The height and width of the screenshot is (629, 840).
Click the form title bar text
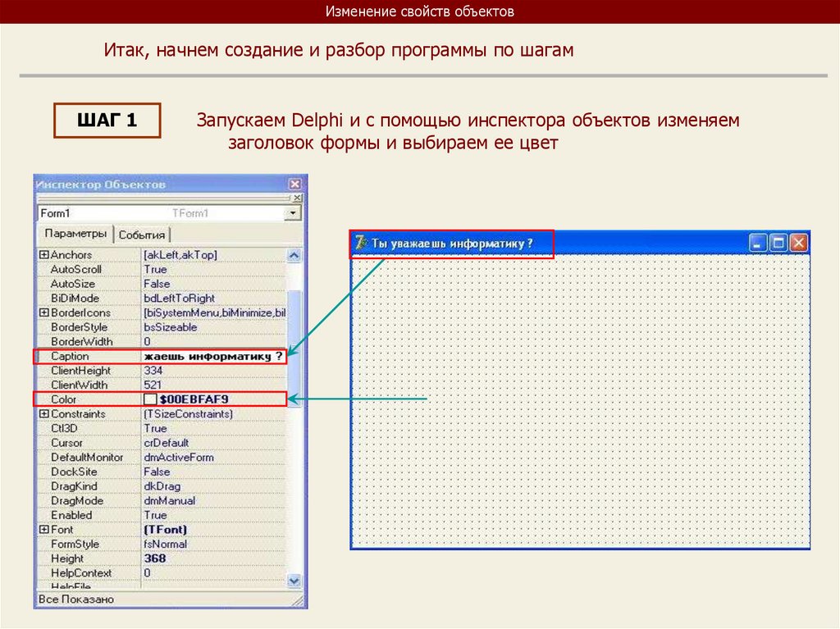[x=452, y=244]
